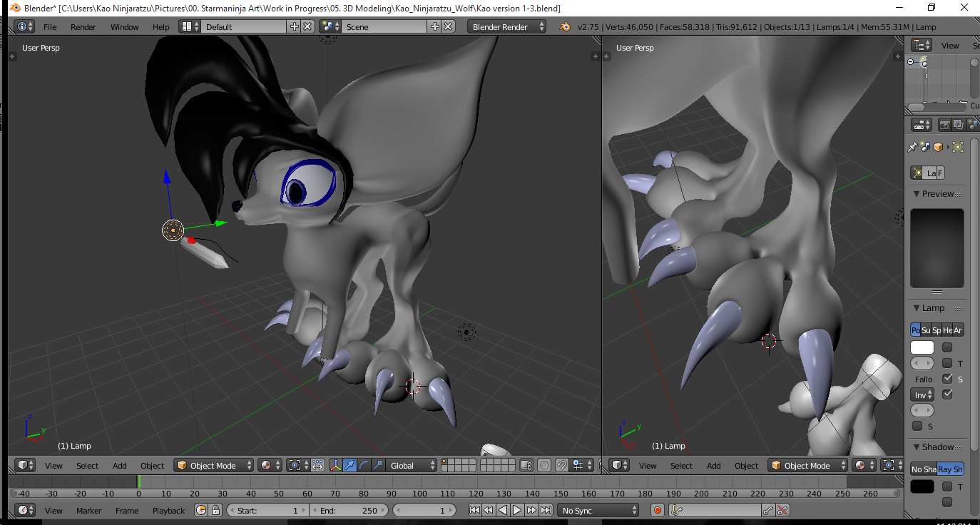
Task: Click the Blender logo in info header
Action: (565, 27)
